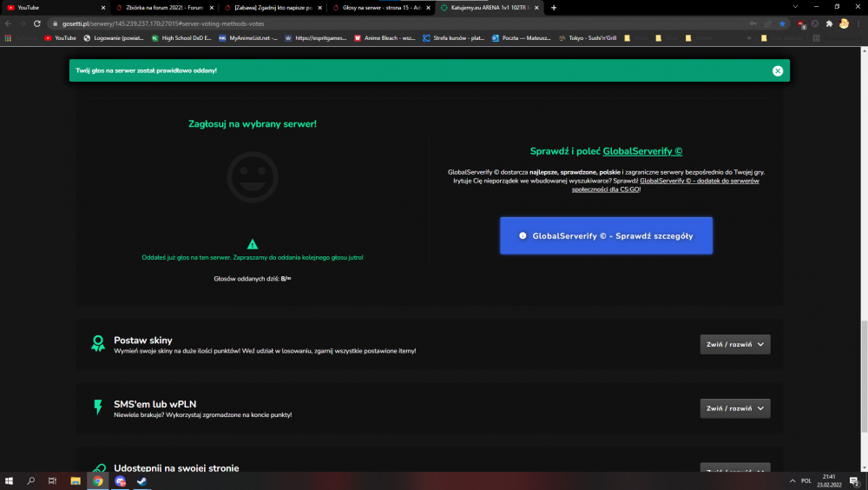868x490 pixels.
Task: Click the POL language indicator
Action: tap(806, 481)
